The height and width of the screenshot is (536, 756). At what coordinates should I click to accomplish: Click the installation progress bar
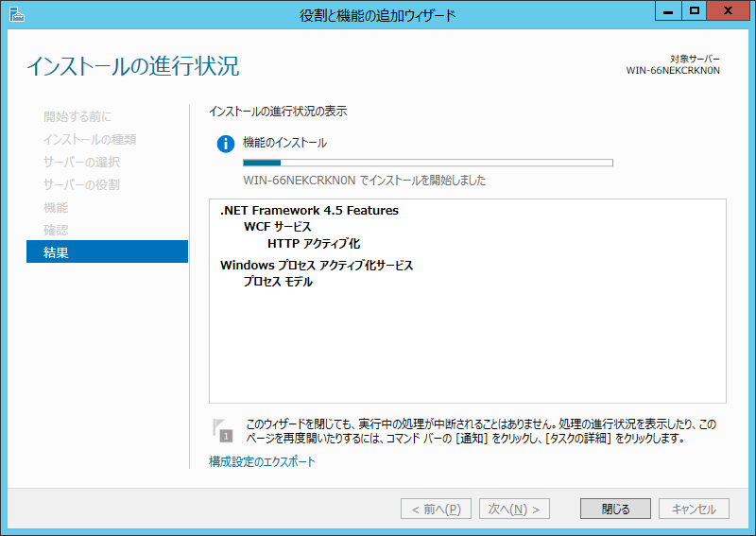coord(427,163)
